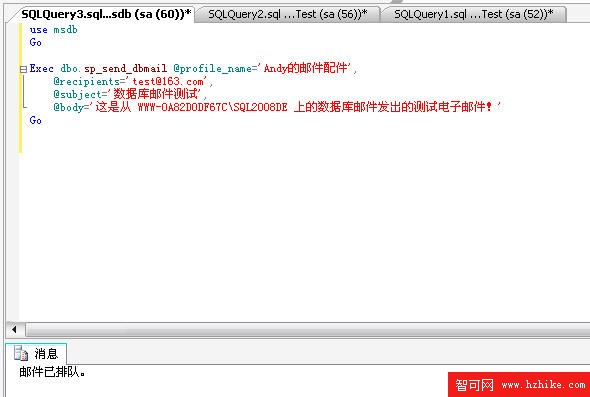Image resolution: width=590 pixels, height=397 pixels.
Task: Click the '邮件已排队。' message text
Action: [x=53, y=373]
